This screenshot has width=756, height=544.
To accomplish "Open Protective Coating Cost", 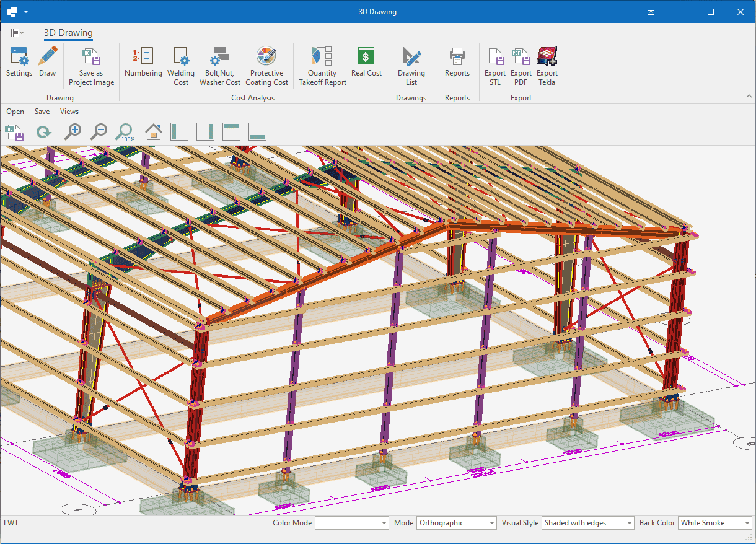I will click(x=266, y=66).
